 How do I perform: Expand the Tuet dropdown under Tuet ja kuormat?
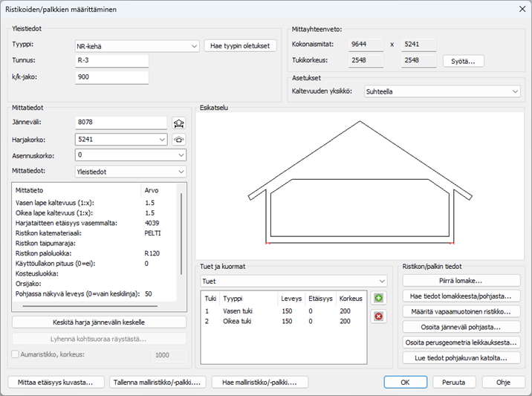pos(293,281)
